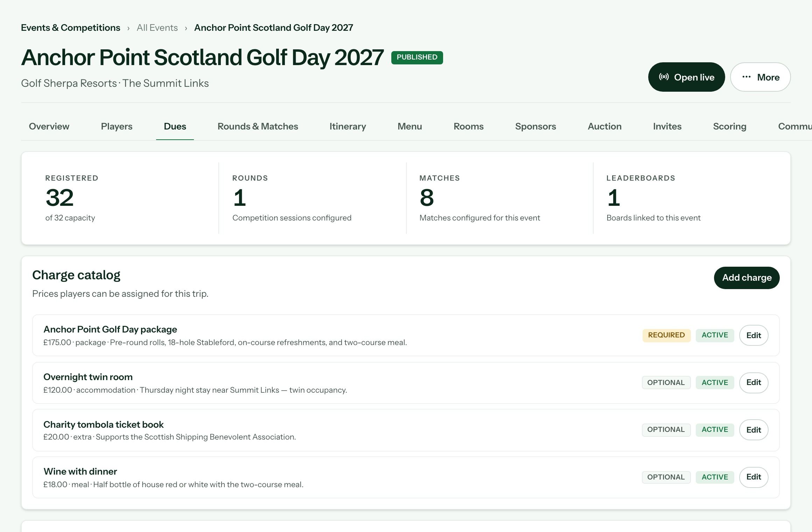Viewport: 812px width, 532px height.
Task: Click OPTIONAL badge for Charity tombola
Action: (666, 430)
